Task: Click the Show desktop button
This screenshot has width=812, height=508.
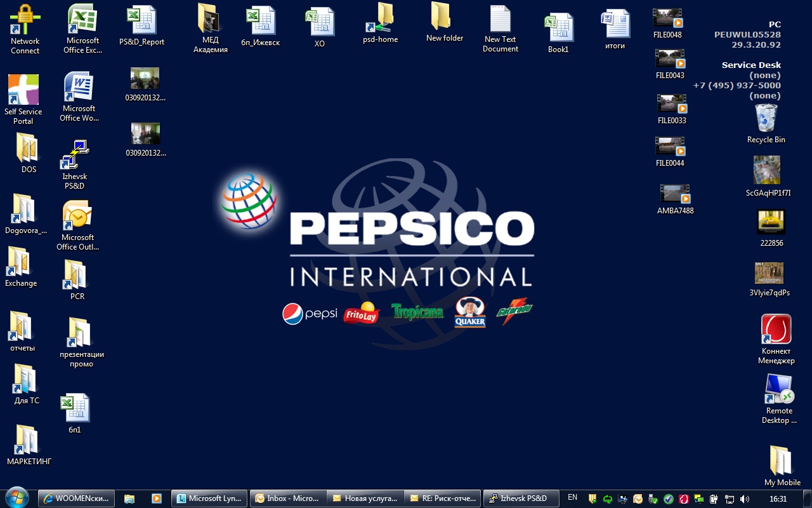Action: pyautogui.click(x=807, y=498)
